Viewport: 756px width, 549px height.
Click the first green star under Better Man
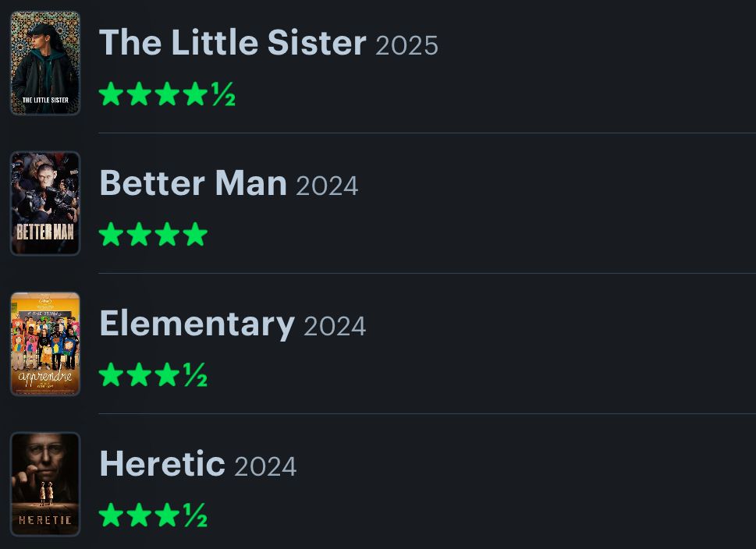coord(111,235)
